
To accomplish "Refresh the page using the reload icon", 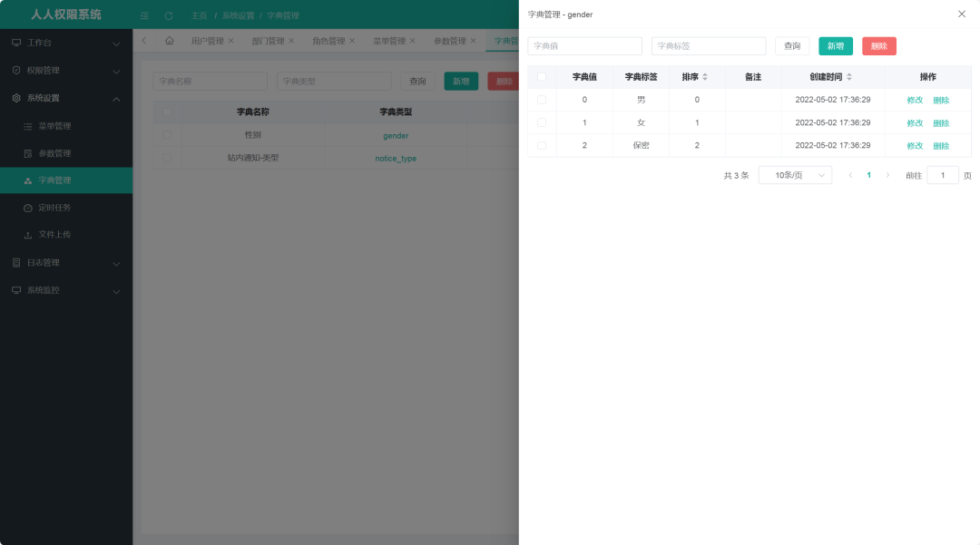I will click(x=170, y=15).
